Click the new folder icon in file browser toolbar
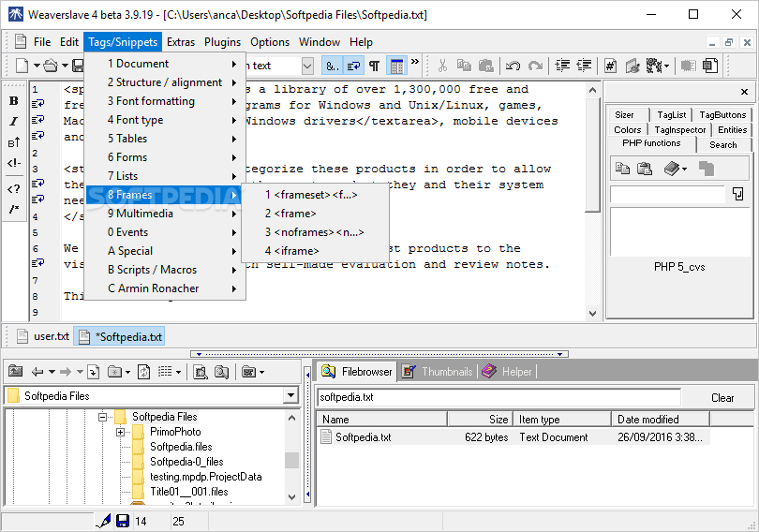This screenshot has height=532, width=759. (x=114, y=372)
